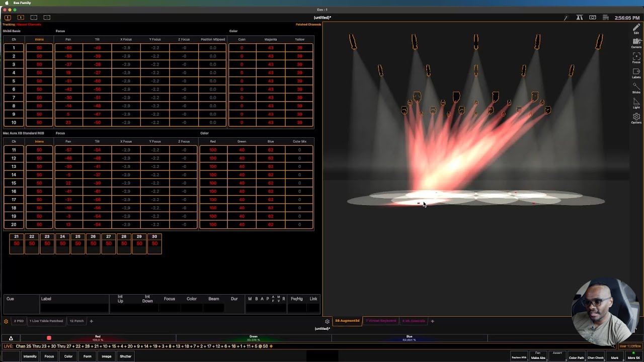Select fourth workspace layout icon

pyautogui.click(x=47, y=18)
